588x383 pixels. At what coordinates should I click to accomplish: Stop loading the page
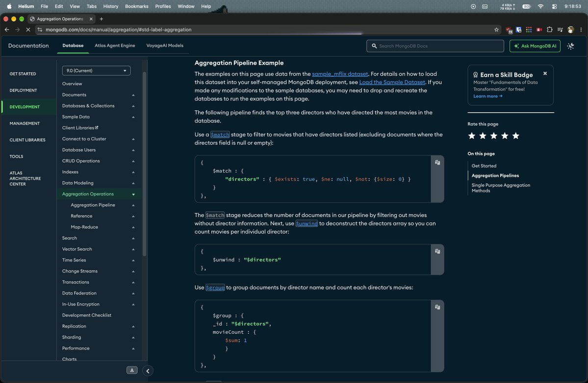[28, 29]
